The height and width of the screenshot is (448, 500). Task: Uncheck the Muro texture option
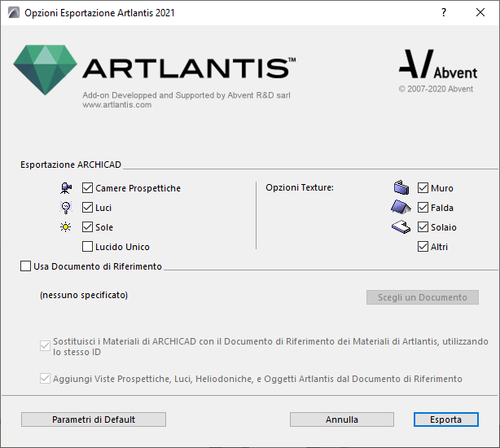(x=423, y=188)
